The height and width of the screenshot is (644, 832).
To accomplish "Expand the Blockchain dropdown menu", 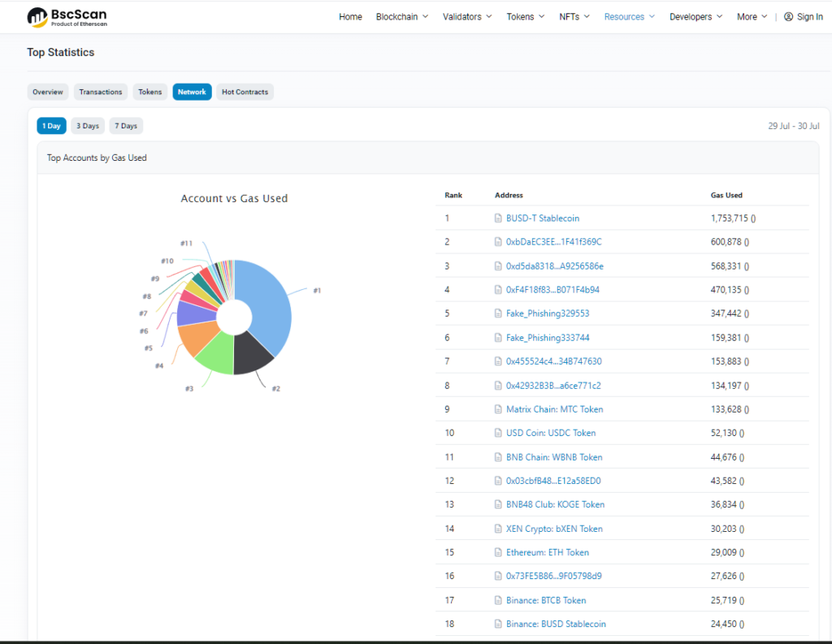I will point(402,17).
